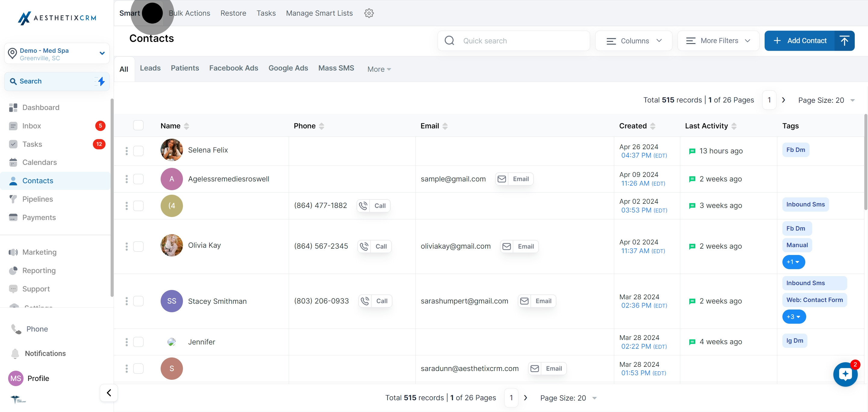Open the Bulk Actions menu item
Viewport: 868px width, 412px height.
[x=189, y=13]
